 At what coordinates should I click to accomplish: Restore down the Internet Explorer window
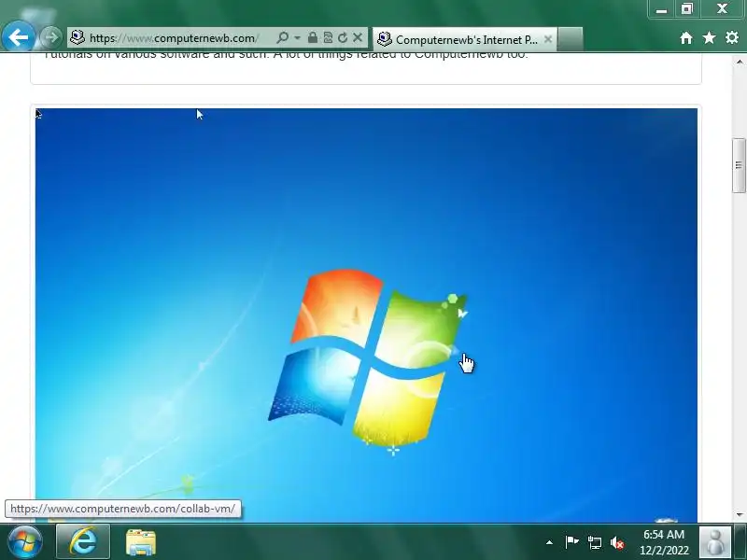(x=686, y=9)
